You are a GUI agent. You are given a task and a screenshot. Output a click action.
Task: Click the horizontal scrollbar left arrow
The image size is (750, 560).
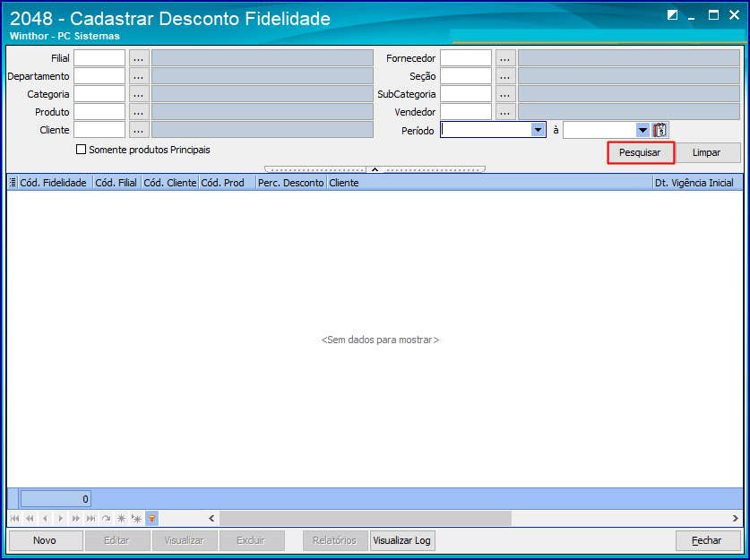coord(211,519)
